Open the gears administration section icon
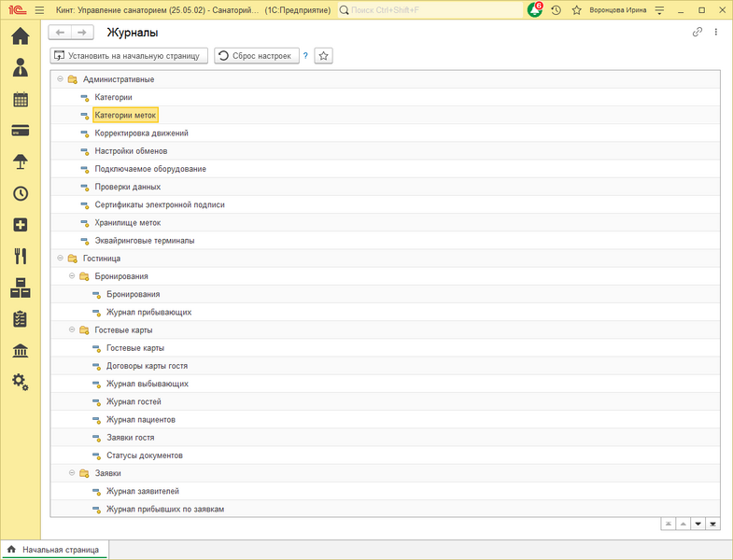 click(21, 382)
